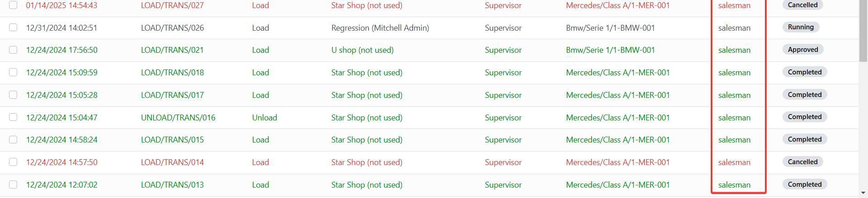Click the LOAD/TRANS/015 reference

click(x=172, y=140)
